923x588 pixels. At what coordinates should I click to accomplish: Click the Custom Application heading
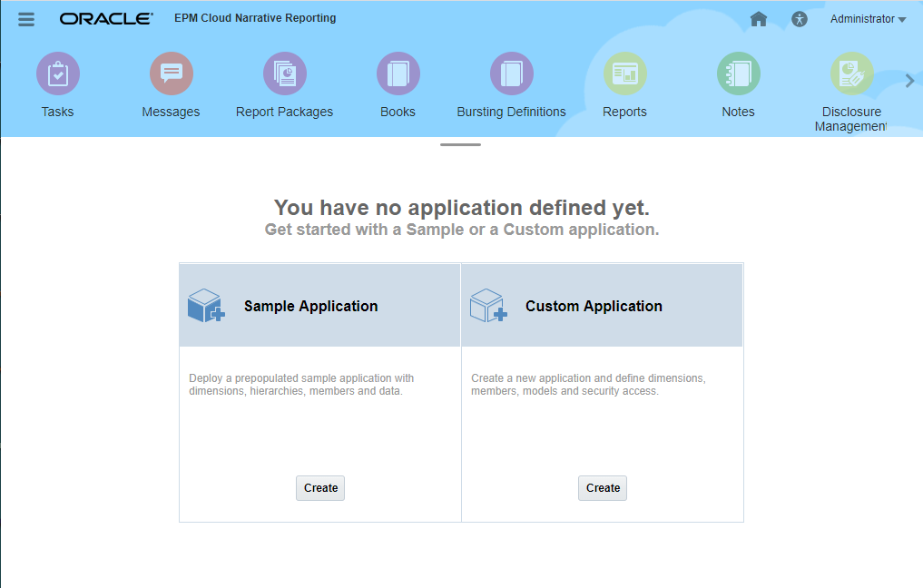pos(594,306)
